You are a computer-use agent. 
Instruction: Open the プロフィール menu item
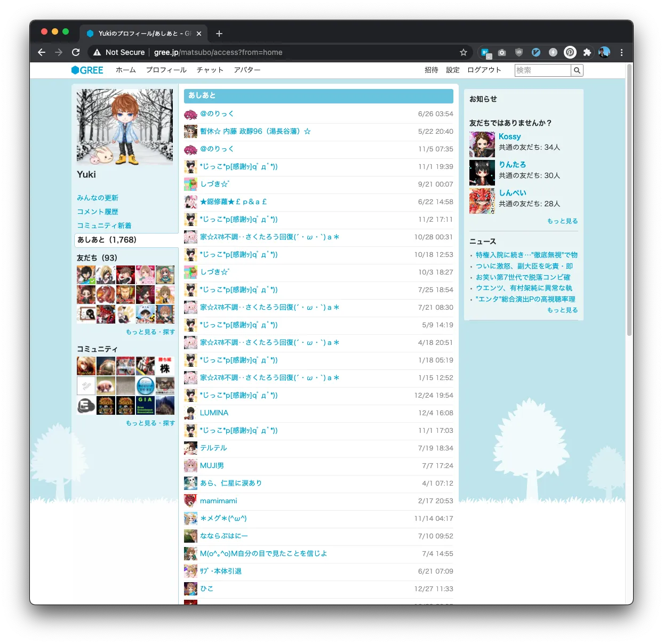point(166,70)
